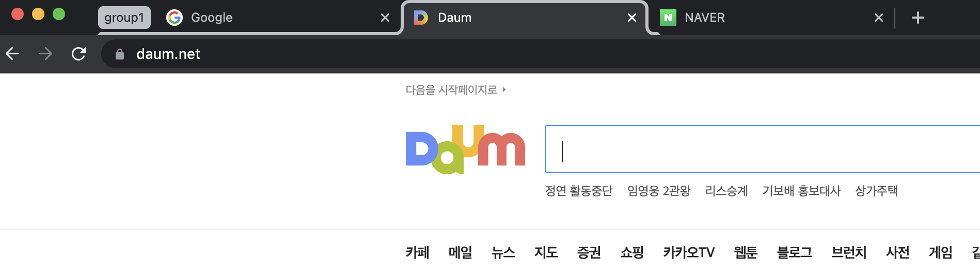Image resolution: width=980 pixels, height=271 pixels.
Task: Open the 게임 service menu
Action: [940, 252]
